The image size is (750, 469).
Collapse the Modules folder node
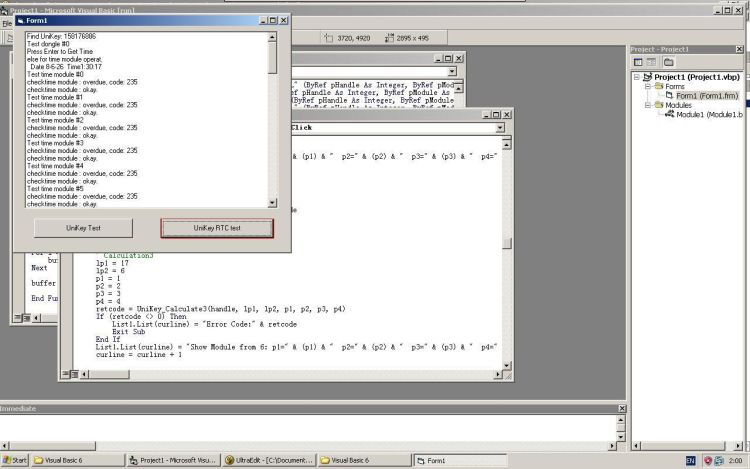click(648, 105)
